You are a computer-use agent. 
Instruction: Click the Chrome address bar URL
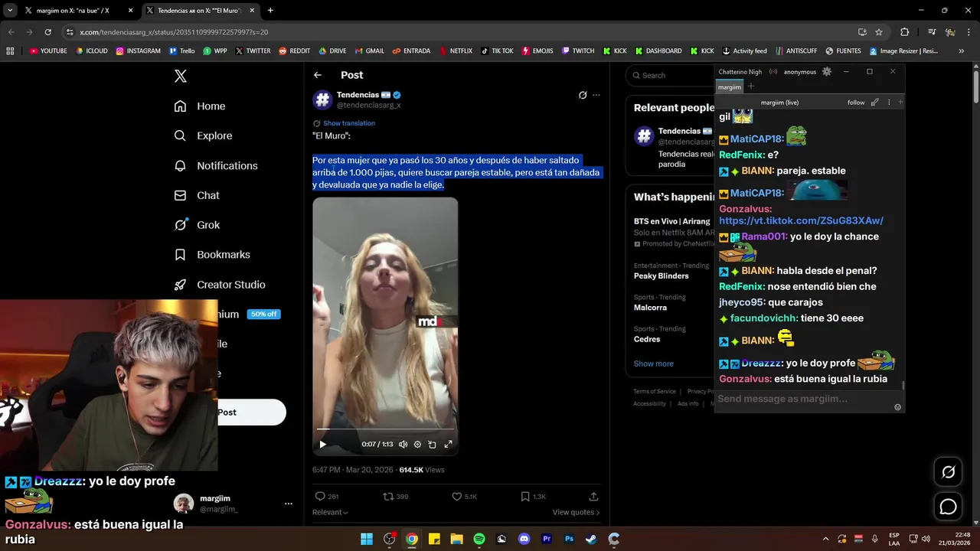(174, 32)
